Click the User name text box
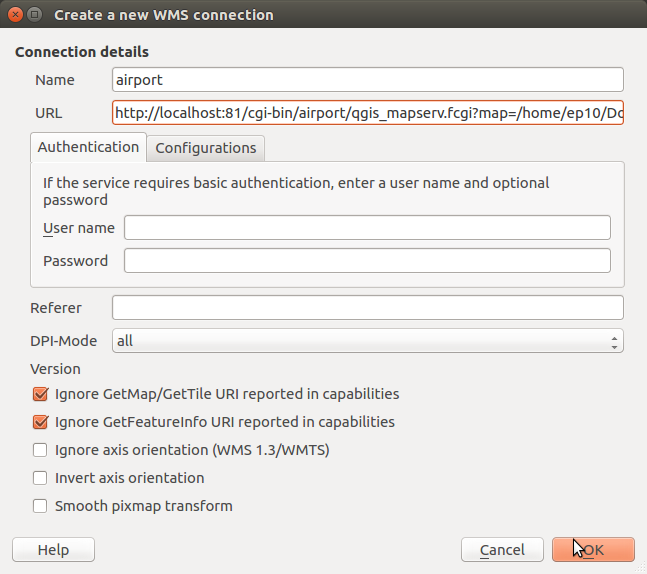Screen dimensions: 647x574 coord(367,228)
